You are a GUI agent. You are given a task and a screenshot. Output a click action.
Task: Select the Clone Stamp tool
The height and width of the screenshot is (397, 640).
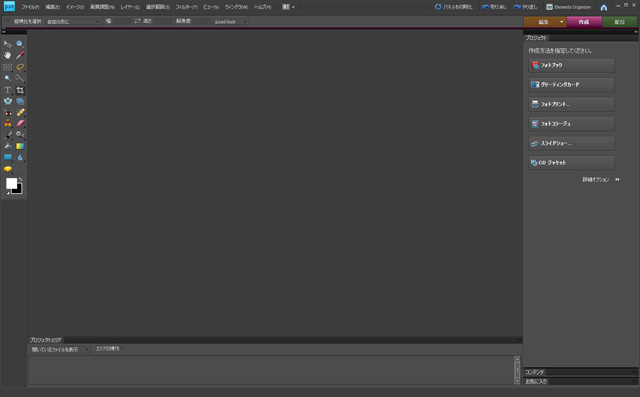point(8,123)
